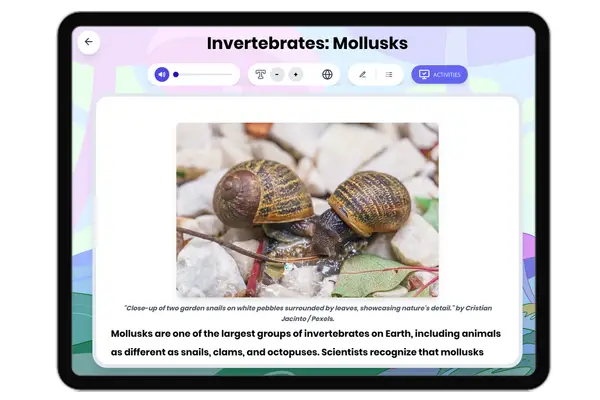This screenshot has width=600, height=400.
Task: Go back using the arrow button
Action: coord(89,42)
